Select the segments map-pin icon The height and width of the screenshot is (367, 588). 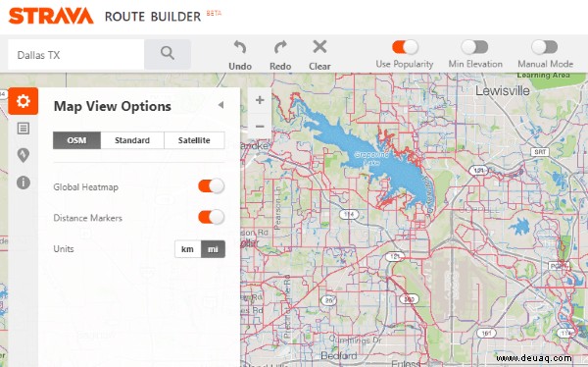click(x=24, y=155)
